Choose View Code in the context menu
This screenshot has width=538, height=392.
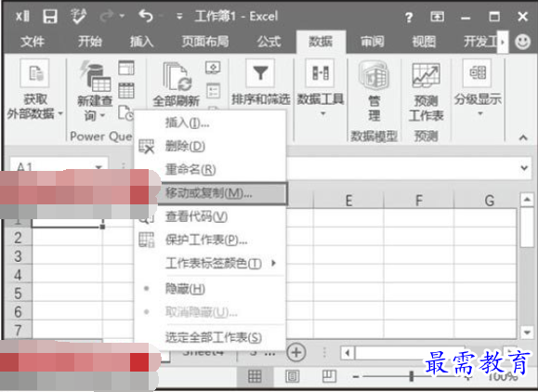click(x=210, y=216)
